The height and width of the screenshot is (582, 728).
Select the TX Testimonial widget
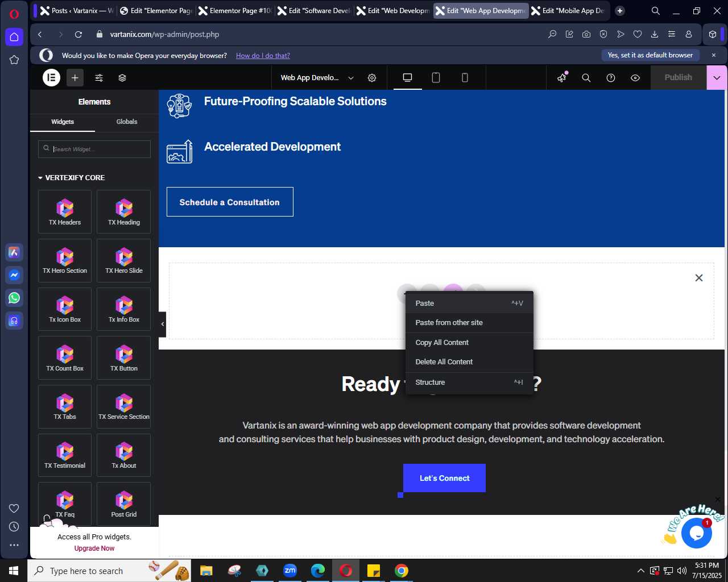(65, 455)
